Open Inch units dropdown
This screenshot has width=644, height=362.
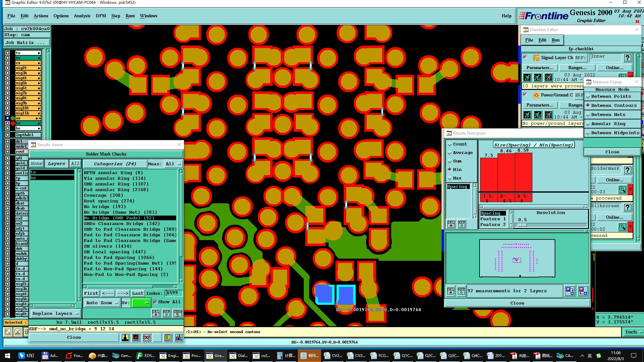pos(633,332)
